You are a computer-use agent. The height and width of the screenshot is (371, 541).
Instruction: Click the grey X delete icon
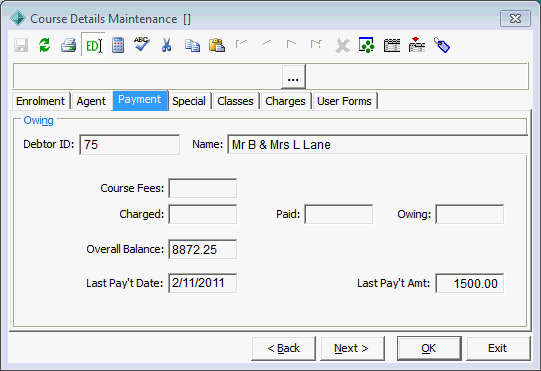[x=342, y=46]
